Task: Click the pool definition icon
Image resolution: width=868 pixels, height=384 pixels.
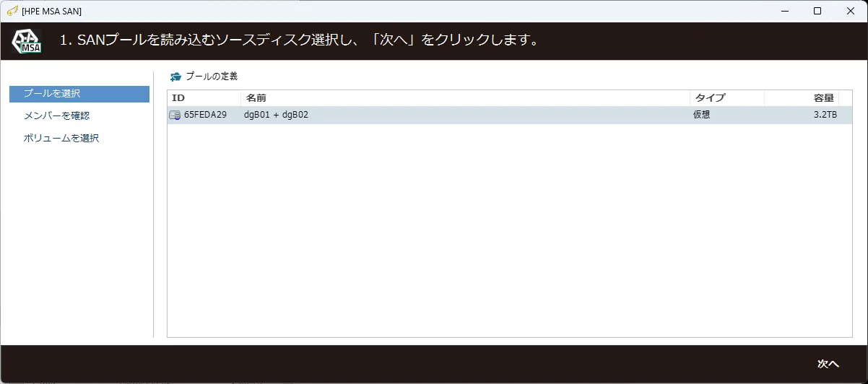Action: pyautogui.click(x=175, y=77)
